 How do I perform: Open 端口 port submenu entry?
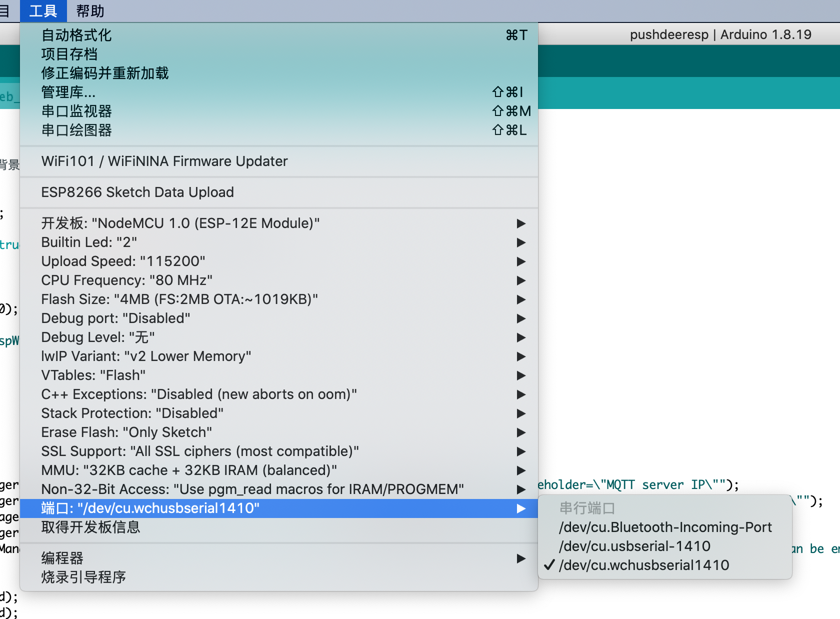click(279, 508)
